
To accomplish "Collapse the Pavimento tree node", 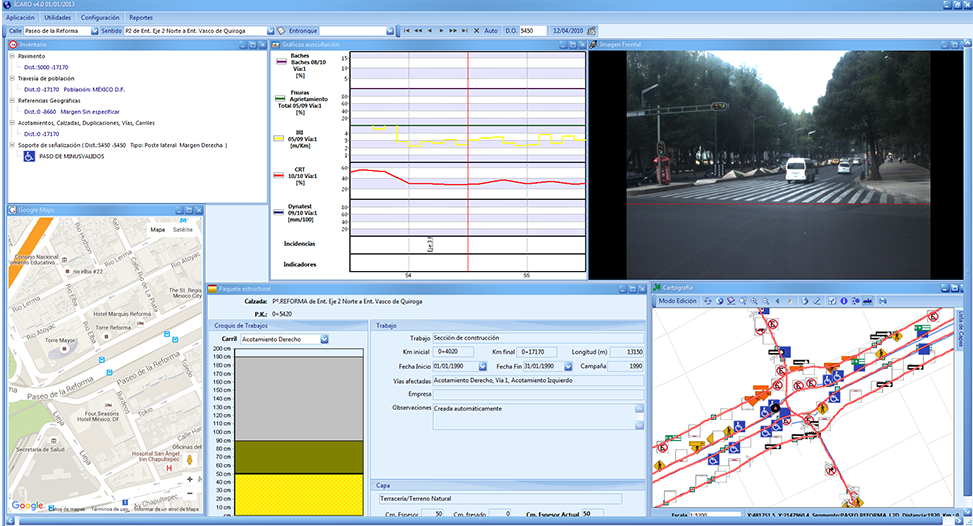I will point(11,56).
